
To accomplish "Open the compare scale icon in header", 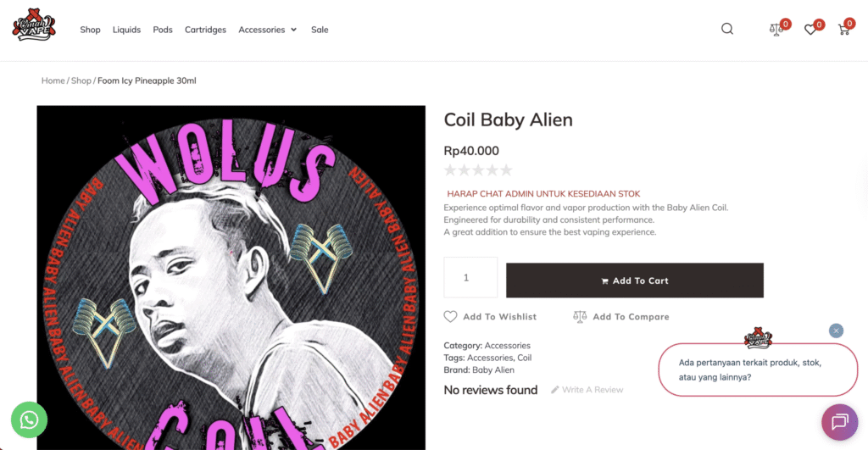I will 776,30.
